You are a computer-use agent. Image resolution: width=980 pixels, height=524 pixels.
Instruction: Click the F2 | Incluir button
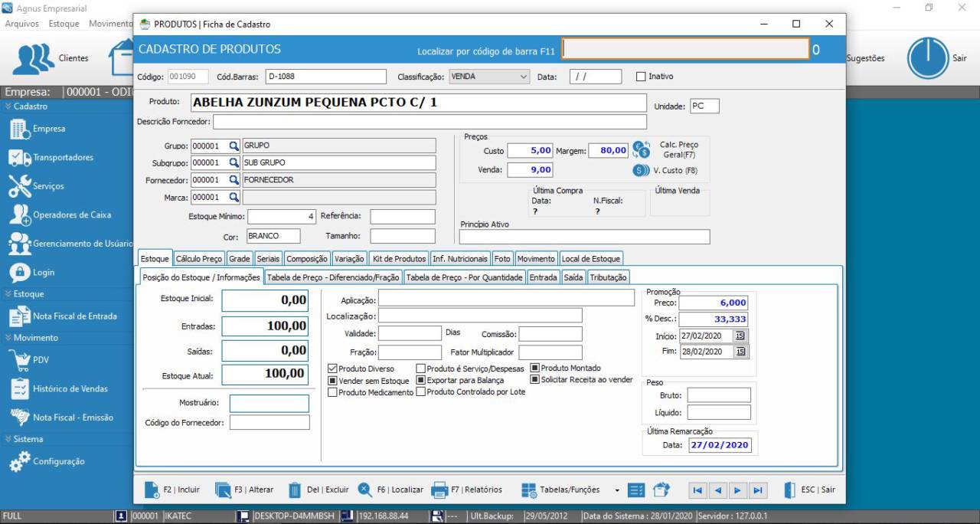[x=173, y=490]
